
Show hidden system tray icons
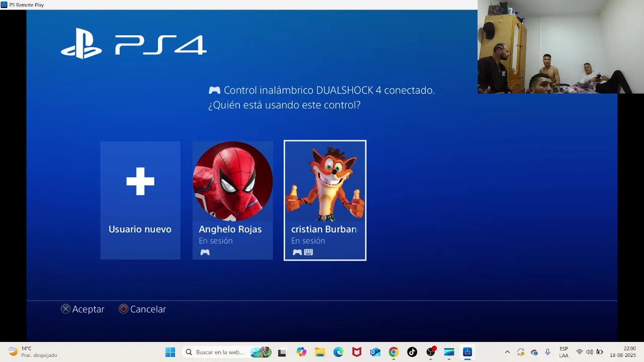coord(507,352)
